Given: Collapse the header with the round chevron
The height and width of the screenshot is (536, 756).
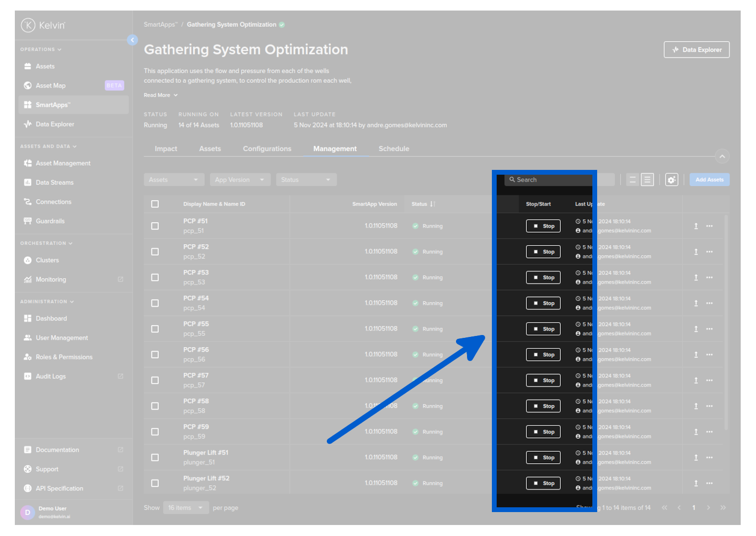Looking at the screenshot, I should pos(722,156).
